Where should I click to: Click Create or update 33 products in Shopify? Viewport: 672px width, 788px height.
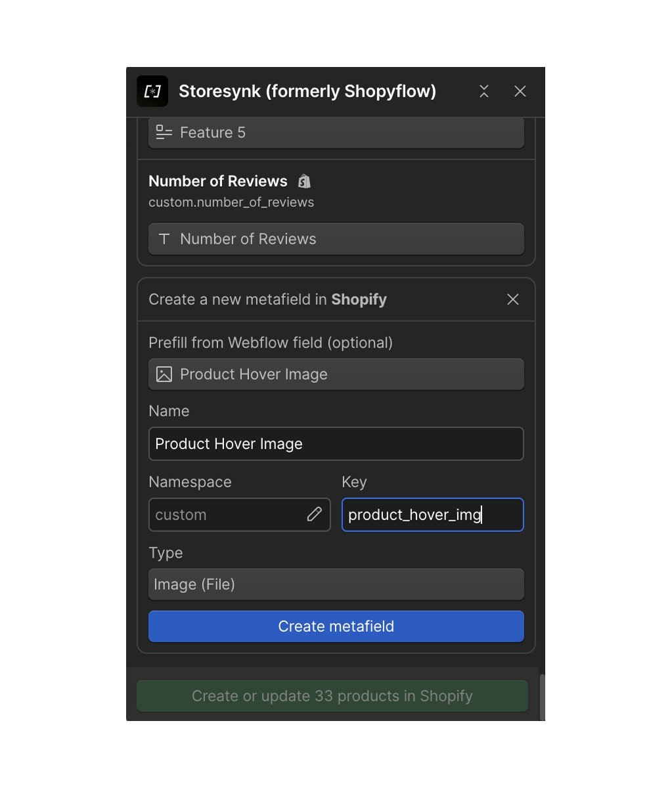point(332,696)
